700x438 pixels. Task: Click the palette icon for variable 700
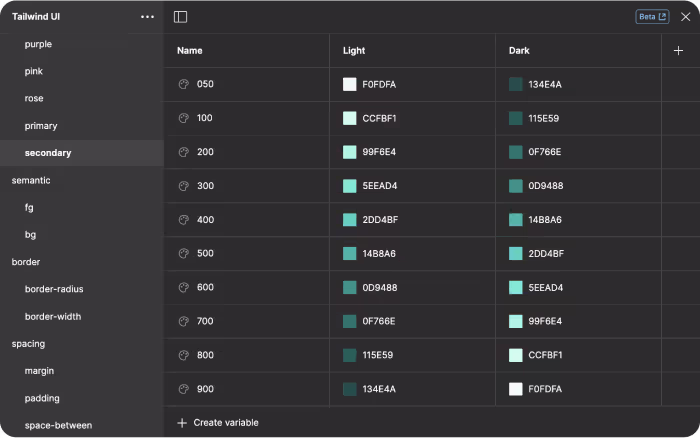point(183,321)
